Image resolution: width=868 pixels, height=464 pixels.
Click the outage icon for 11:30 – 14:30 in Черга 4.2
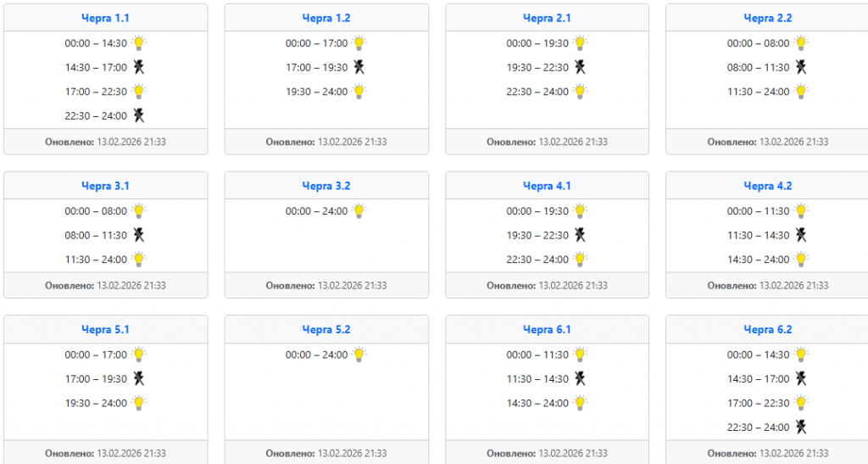click(801, 235)
